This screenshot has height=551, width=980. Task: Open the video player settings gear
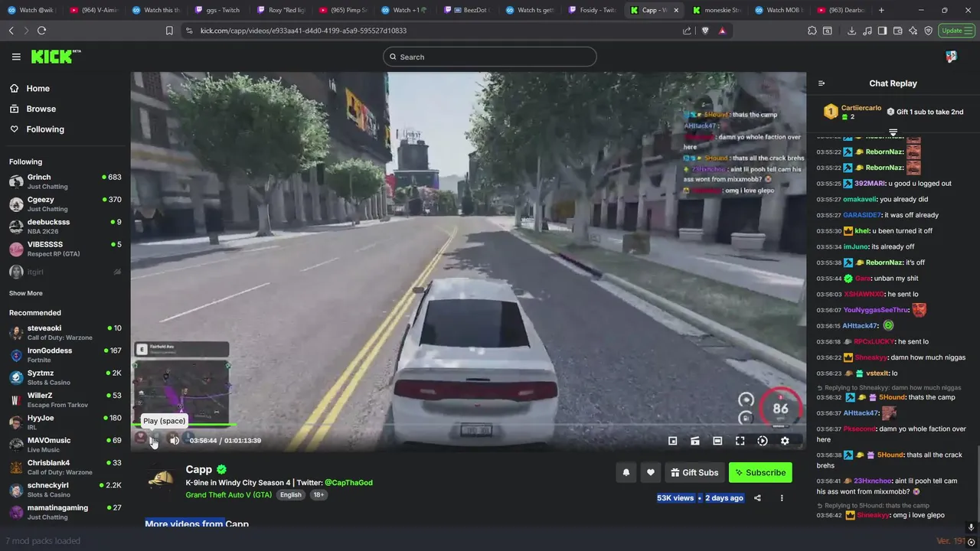pyautogui.click(x=785, y=441)
